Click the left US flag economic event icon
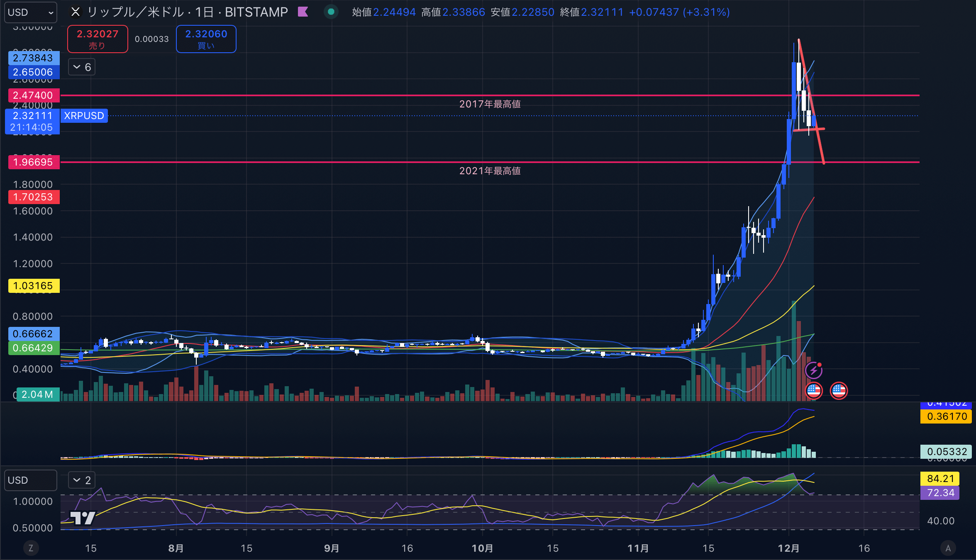This screenshot has height=560, width=976. click(814, 390)
